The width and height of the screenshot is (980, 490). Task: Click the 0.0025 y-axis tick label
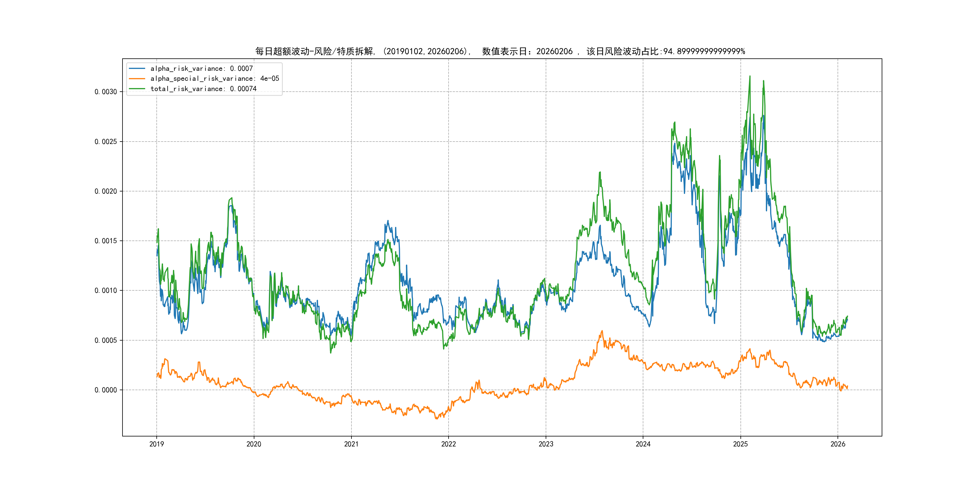click(x=106, y=142)
